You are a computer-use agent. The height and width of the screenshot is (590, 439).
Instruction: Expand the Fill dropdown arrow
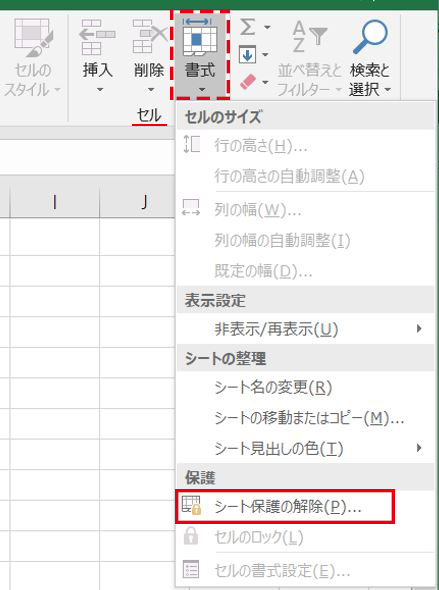265,55
